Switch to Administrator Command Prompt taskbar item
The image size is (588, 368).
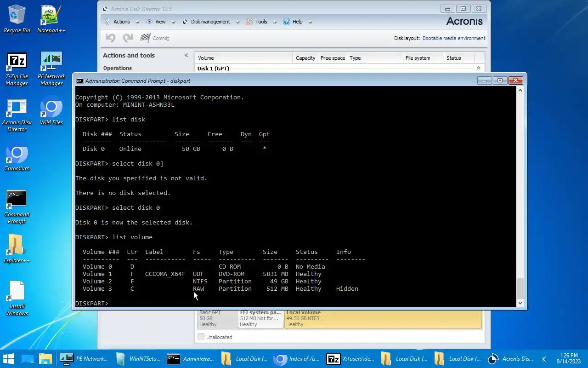point(191,359)
